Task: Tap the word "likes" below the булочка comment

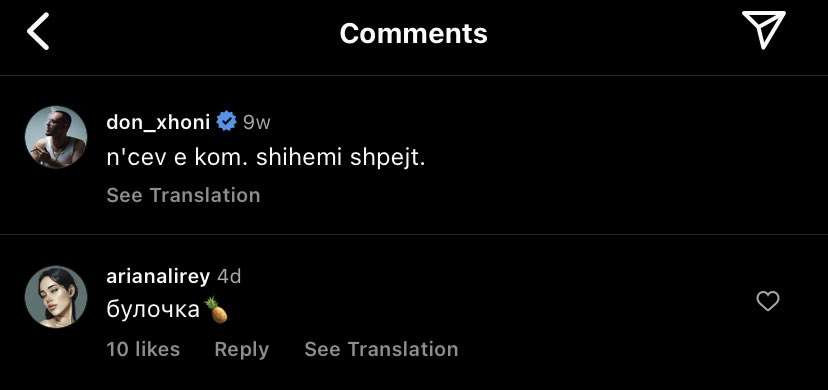Action: (157, 349)
